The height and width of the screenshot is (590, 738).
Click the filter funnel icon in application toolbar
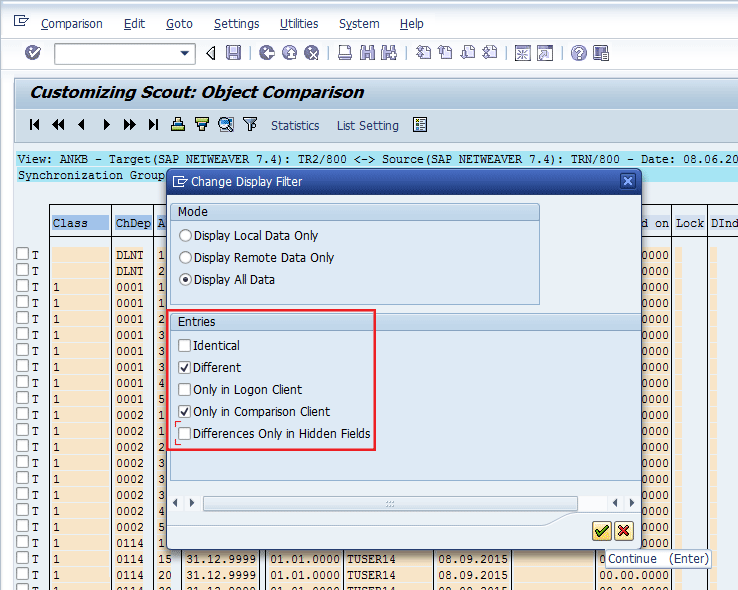(x=250, y=125)
